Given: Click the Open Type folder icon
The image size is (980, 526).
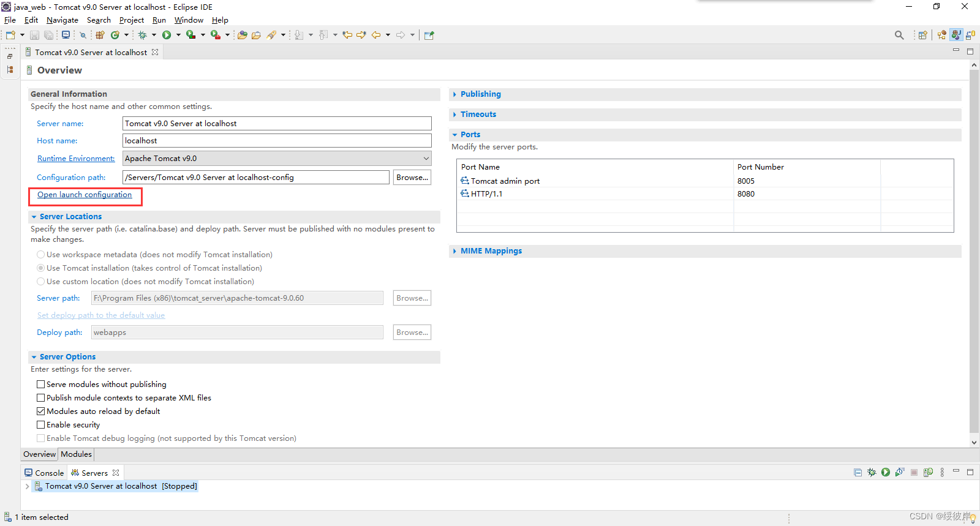Looking at the screenshot, I should pos(243,35).
